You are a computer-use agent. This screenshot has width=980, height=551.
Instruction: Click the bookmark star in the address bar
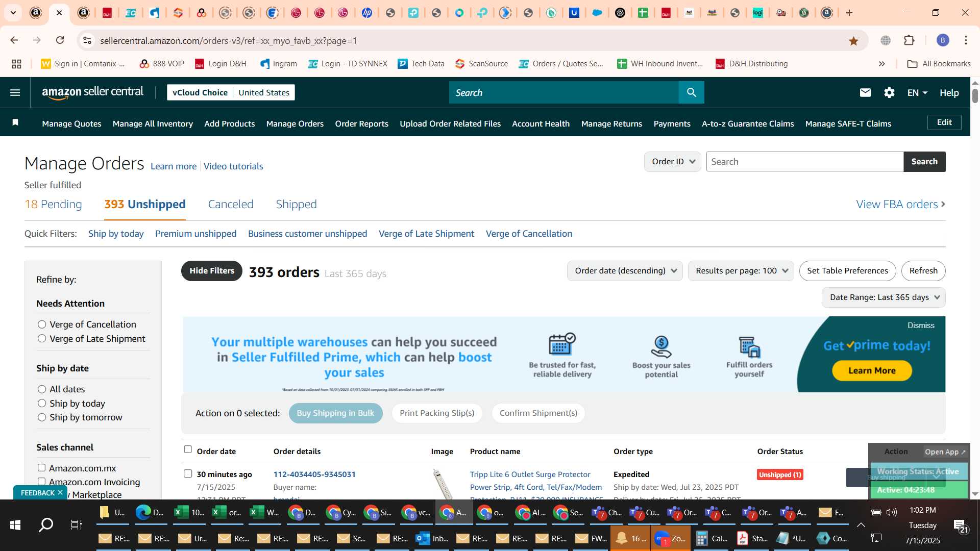click(853, 41)
